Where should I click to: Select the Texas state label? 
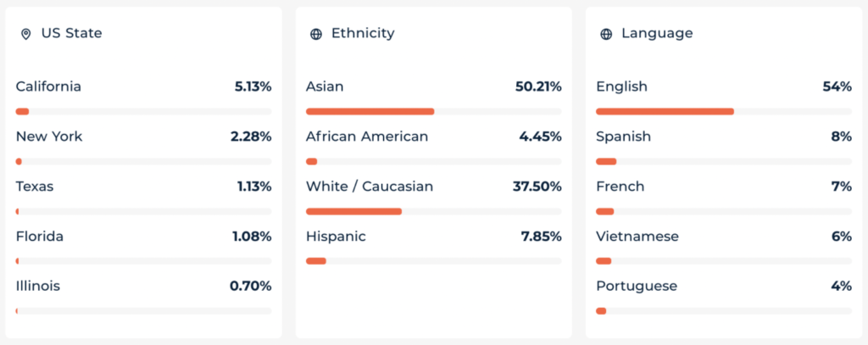(x=35, y=186)
